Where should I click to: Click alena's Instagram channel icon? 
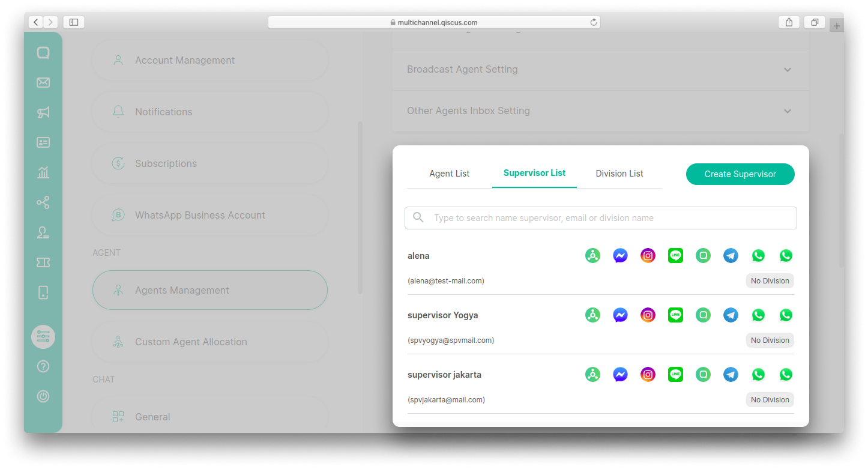(648, 256)
